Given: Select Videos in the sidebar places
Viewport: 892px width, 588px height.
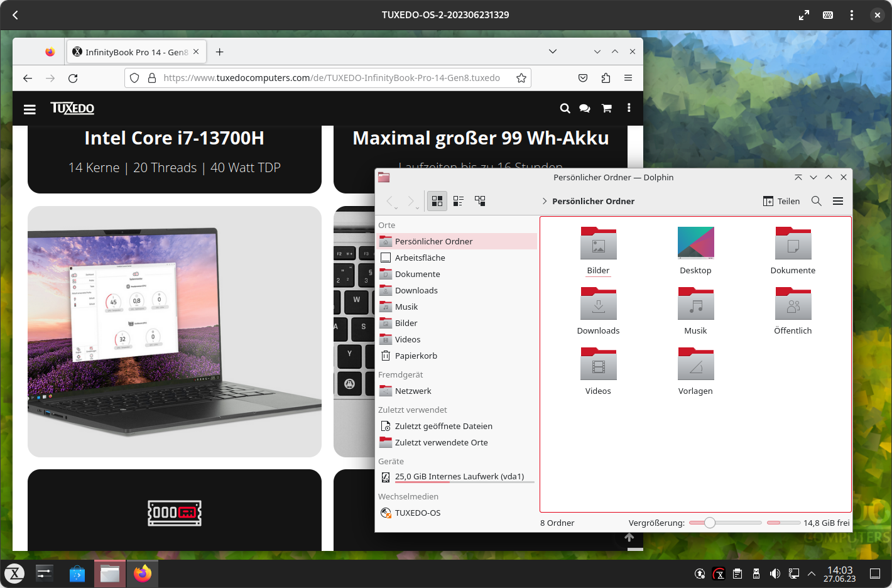Looking at the screenshot, I should 457,339.
